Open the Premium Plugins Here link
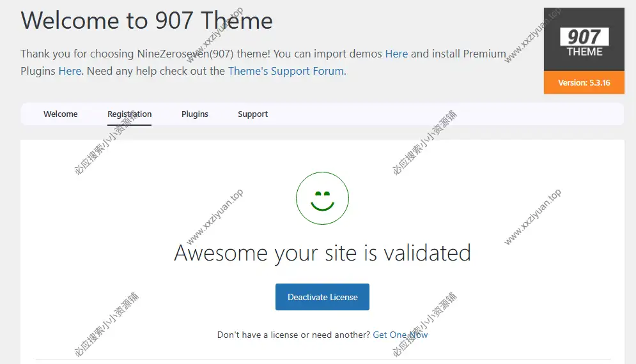The image size is (636, 364). 70,71
